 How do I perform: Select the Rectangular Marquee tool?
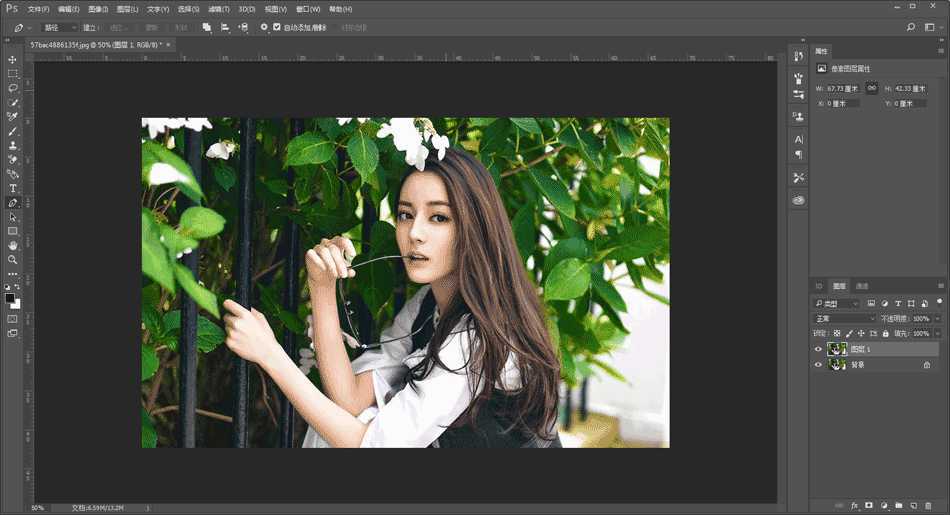13,74
